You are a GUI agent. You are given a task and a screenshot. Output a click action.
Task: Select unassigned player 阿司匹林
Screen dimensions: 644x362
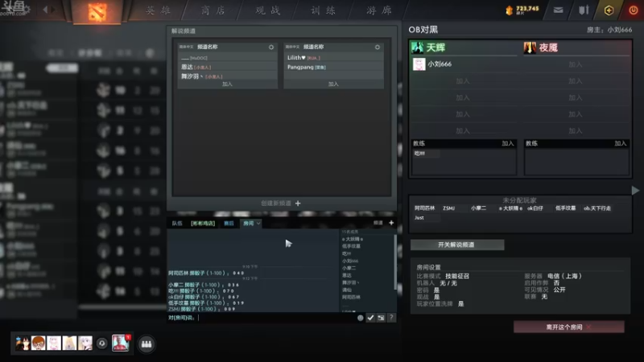[424, 208]
